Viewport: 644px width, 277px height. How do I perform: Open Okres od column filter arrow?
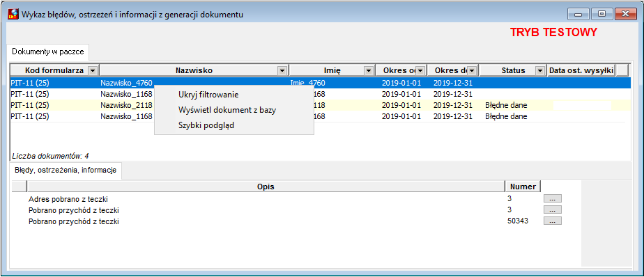coord(420,70)
